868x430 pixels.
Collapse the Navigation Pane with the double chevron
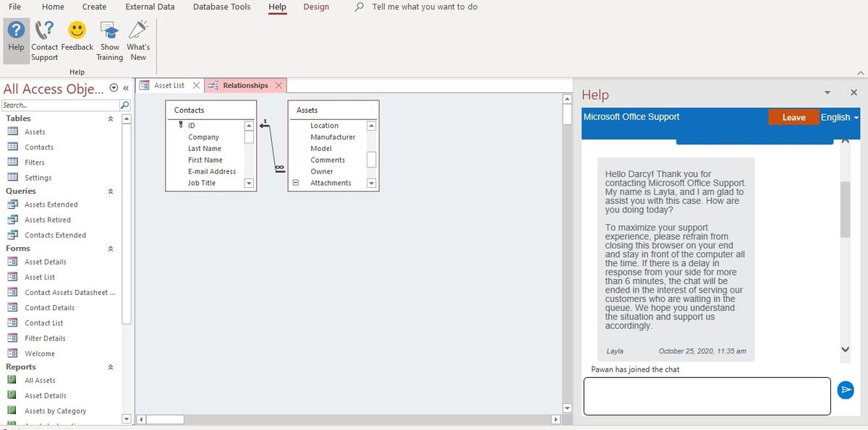pyautogui.click(x=125, y=88)
